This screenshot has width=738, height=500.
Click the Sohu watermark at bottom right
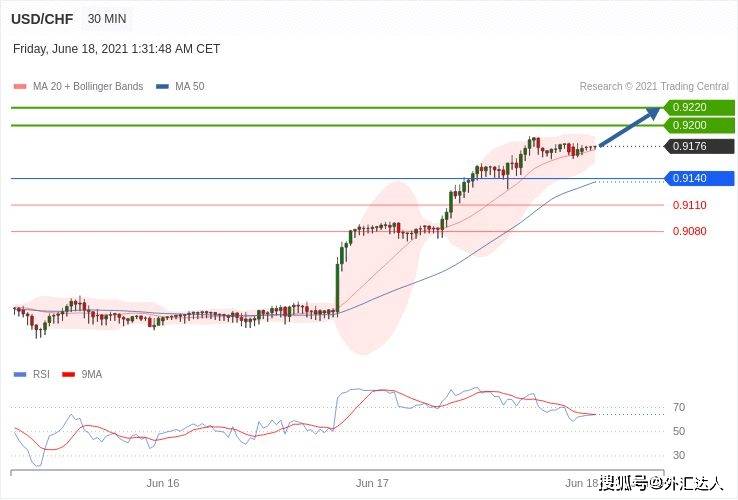660,484
